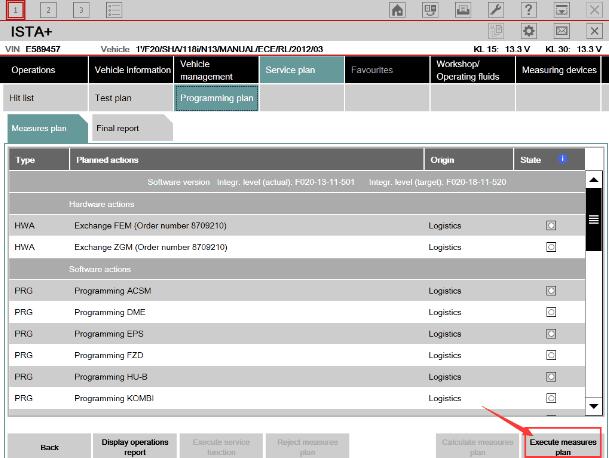Select the Service plan menu
Image resolution: width=609 pixels, height=458 pixels.
[302, 70]
